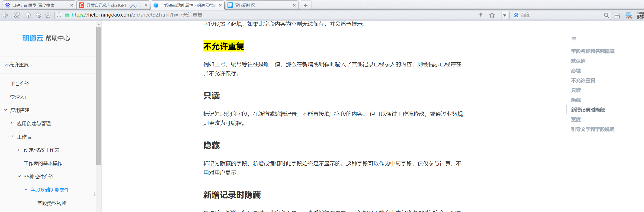Screen dimensions: 644x212
Task: Switch to the 零代码社区 tab
Action: coord(262,5)
